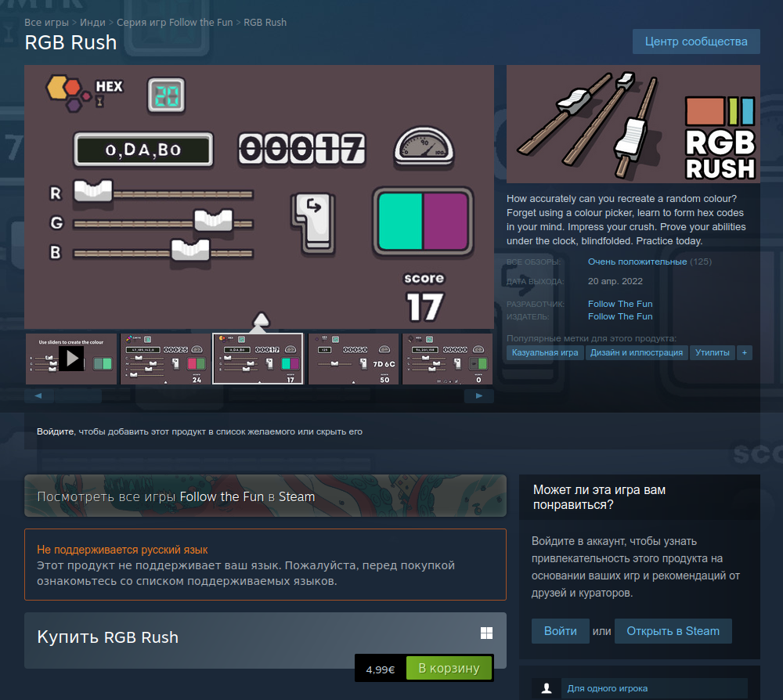Click Открыть в Steam button
783x700 pixels.
(673, 631)
